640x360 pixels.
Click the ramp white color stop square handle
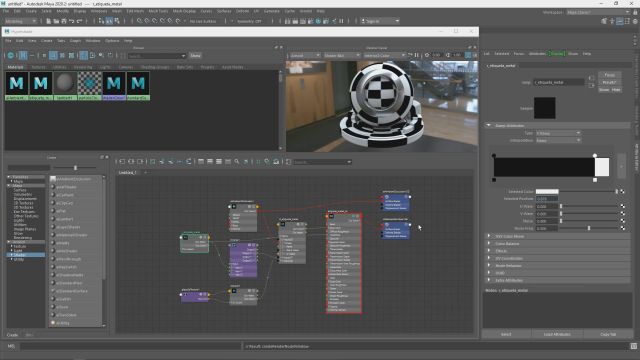tap(595, 180)
